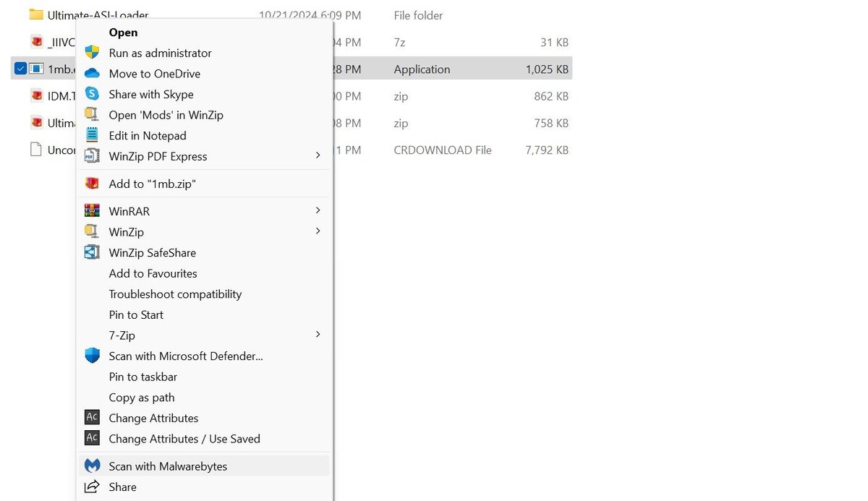
Task: Click the blank icon of the Uncon file
Action: click(35, 150)
